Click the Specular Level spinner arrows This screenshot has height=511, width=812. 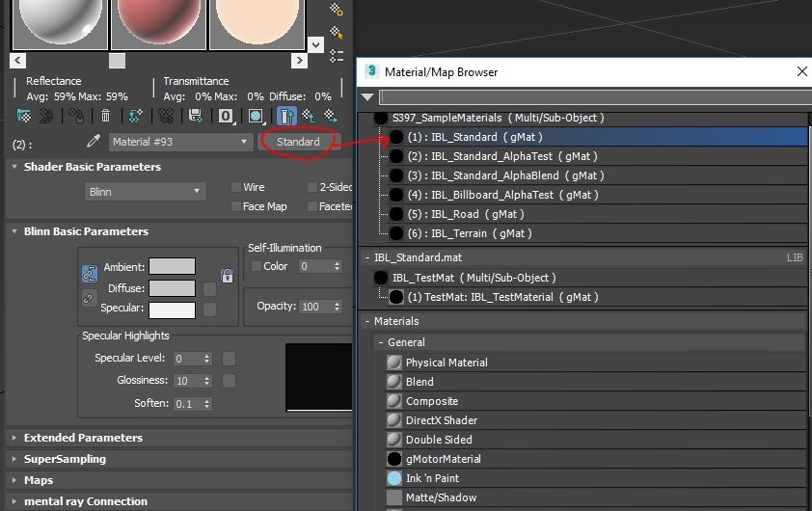(206, 359)
